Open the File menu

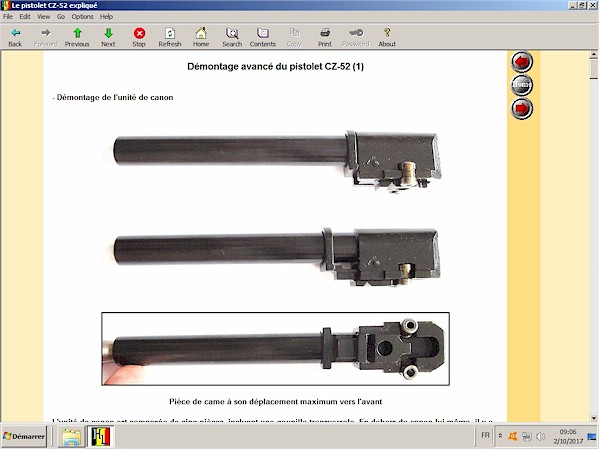point(8,16)
